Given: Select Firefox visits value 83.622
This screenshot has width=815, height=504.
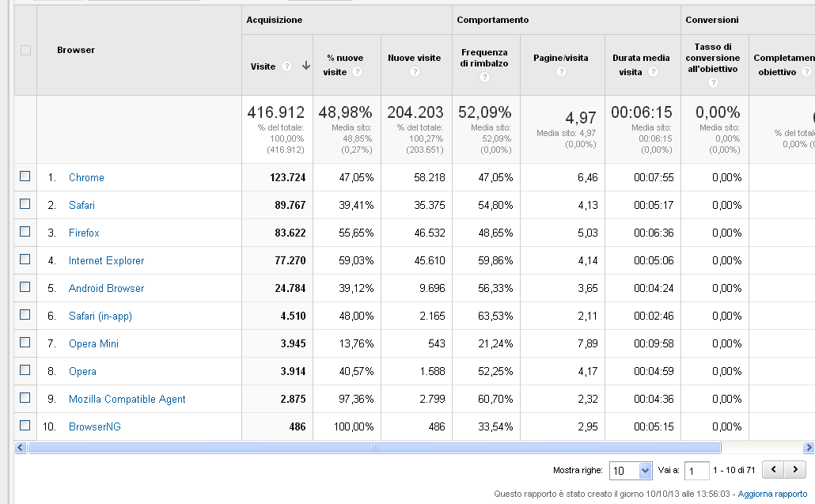Looking at the screenshot, I should click(x=290, y=233).
